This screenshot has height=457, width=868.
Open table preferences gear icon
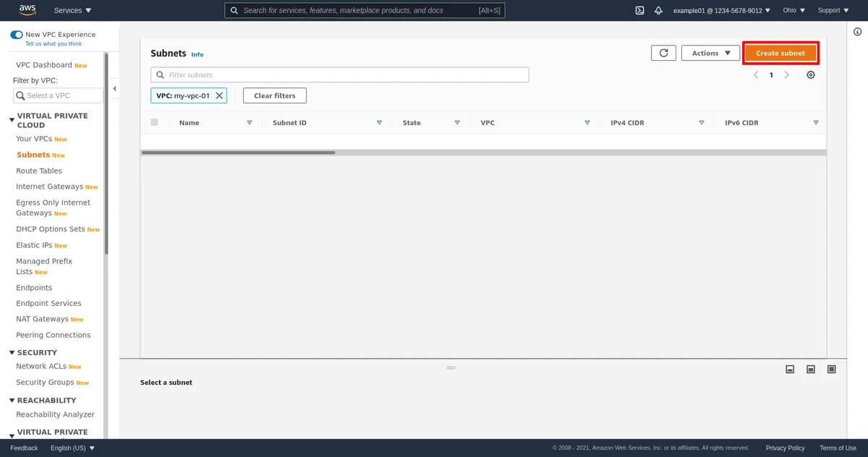coord(811,75)
